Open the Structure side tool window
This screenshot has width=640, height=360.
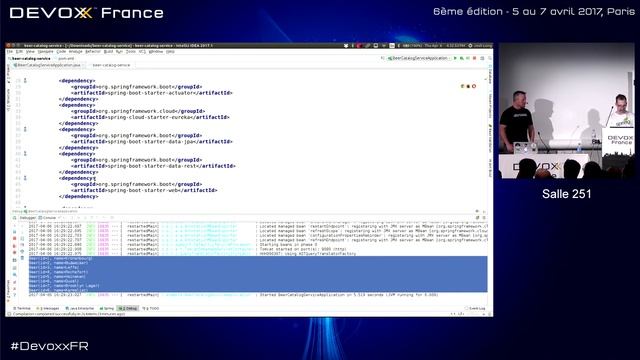pyautogui.click(x=8, y=100)
